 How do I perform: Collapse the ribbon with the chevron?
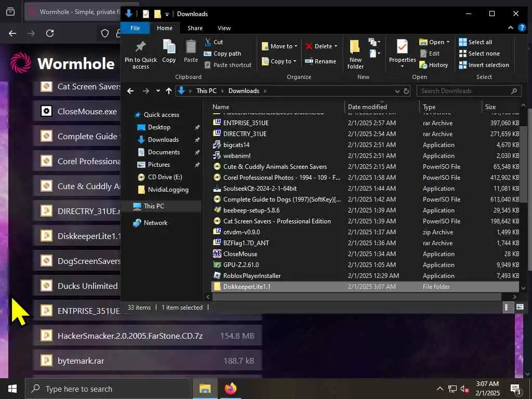[510, 28]
